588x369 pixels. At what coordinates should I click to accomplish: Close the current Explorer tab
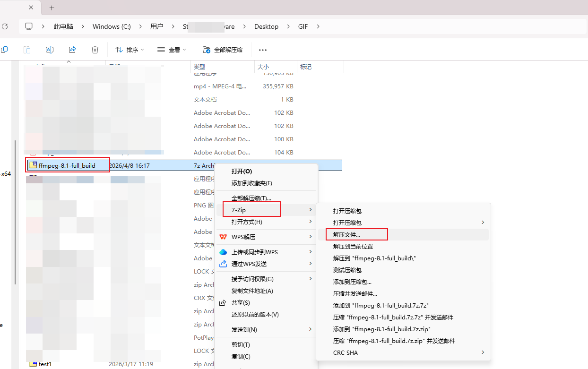(31, 8)
